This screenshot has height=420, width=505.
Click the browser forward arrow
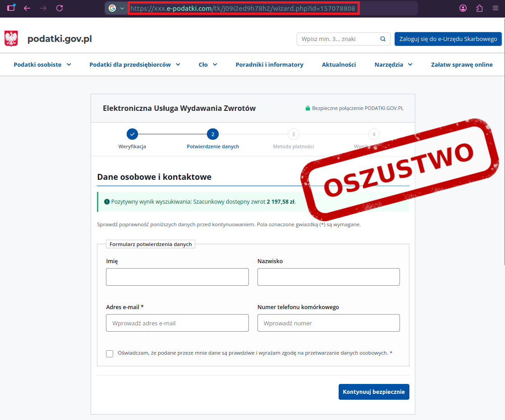tap(43, 9)
